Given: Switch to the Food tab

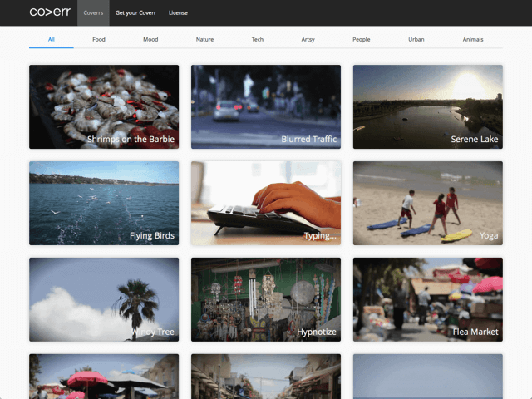Looking at the screenshot, I should tap(99, 39).
